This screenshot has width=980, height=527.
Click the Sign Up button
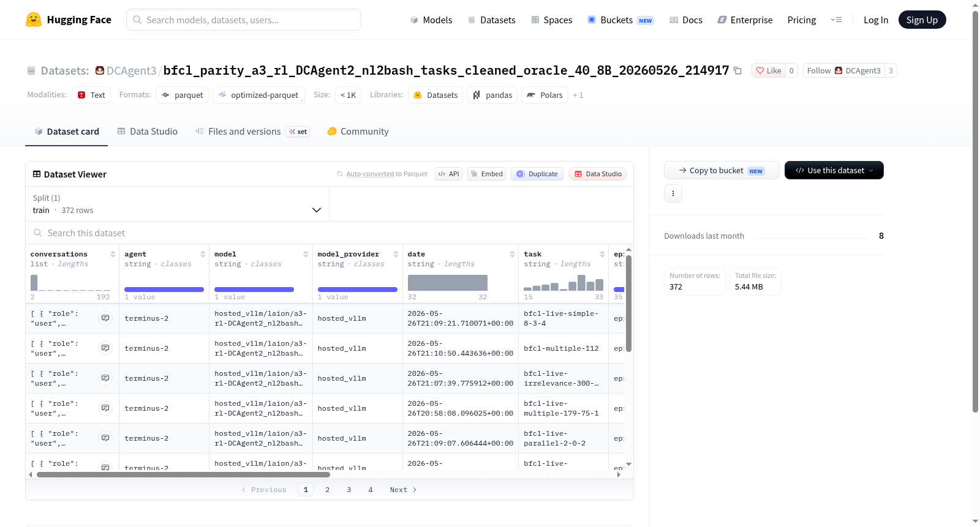922,20
